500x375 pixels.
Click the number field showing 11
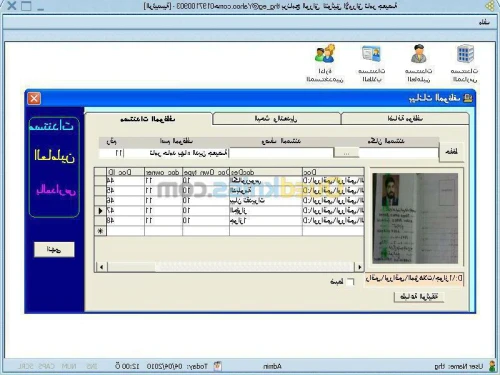[x=112, y=153]
